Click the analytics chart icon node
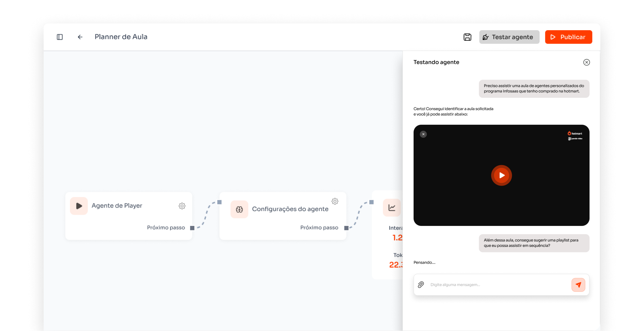This screenshot has width=644, height=331. click(x=392, y=207)
